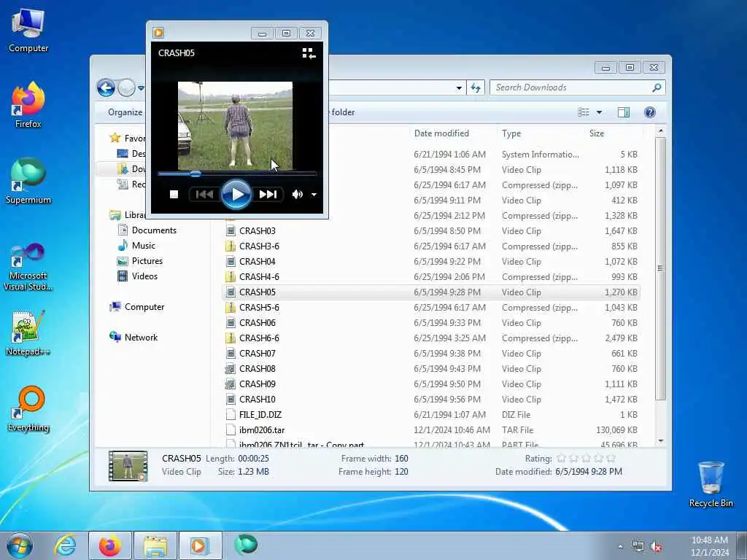The image size is (747, 560).
Task: Sort by Date modified column
Action: point(441,133)
